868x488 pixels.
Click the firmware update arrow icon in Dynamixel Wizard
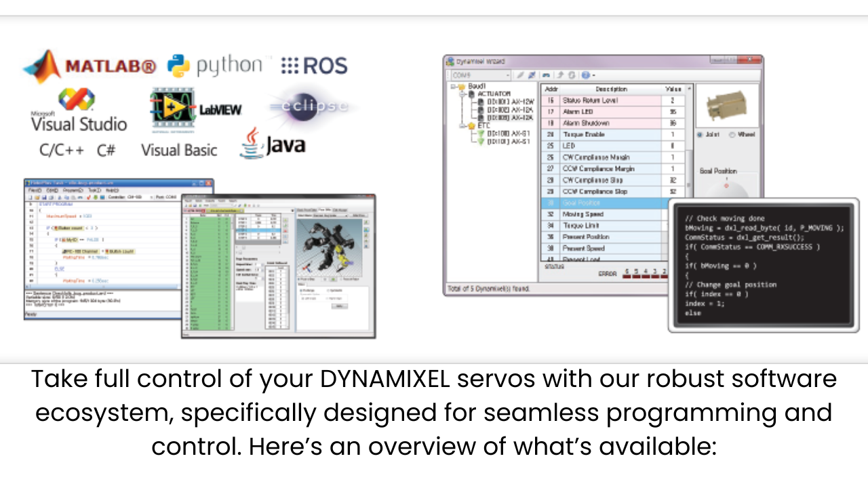tap(561, 75)
